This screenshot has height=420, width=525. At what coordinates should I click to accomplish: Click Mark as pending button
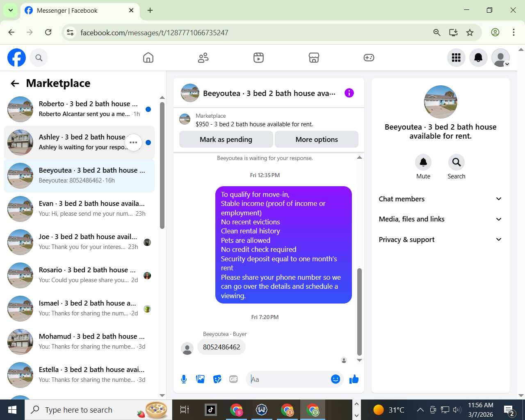tap(226, 139)
